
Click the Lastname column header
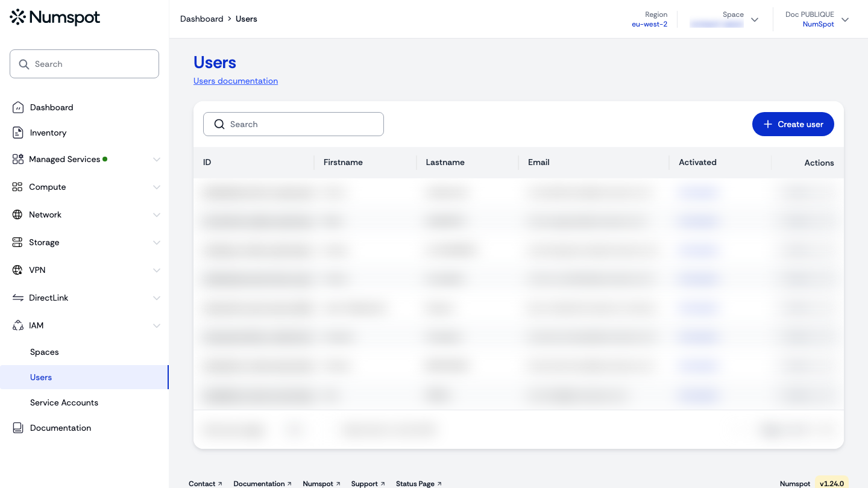click(445, 162)
